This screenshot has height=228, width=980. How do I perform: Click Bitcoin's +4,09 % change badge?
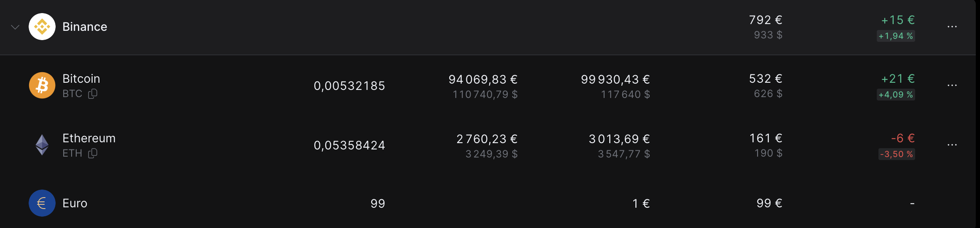coord(896,95)
